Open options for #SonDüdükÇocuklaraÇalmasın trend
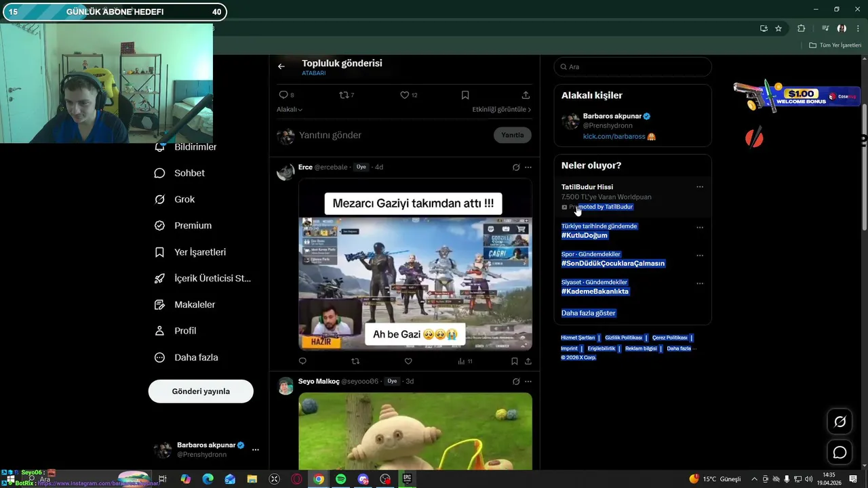This screenshot has height=488, width=868. pos(700,256)
